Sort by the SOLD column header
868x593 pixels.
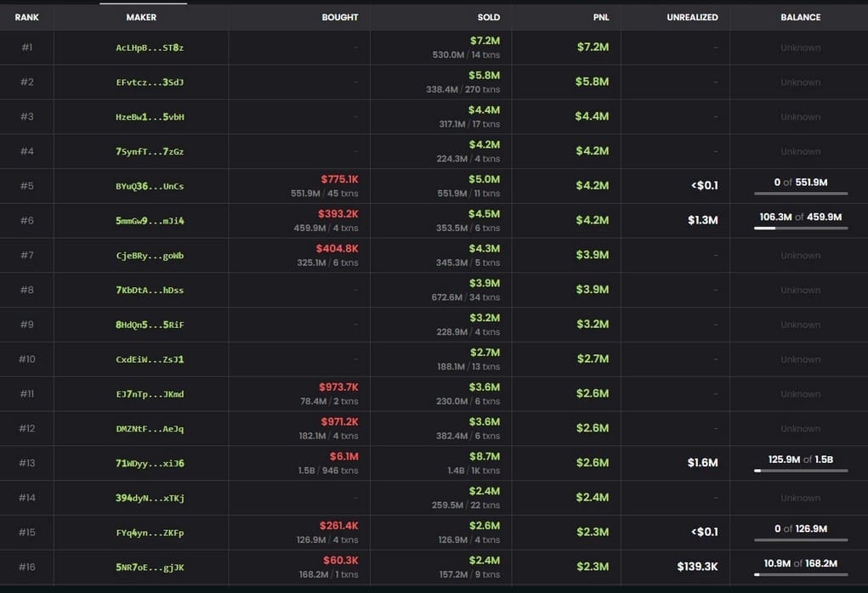pyautogui.click(x=488, y=17)
